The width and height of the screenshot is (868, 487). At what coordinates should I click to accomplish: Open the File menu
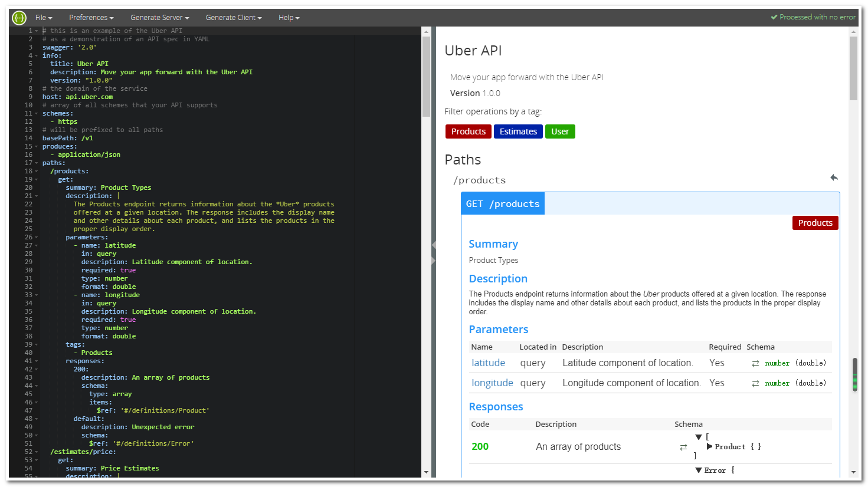click(44, 18)
